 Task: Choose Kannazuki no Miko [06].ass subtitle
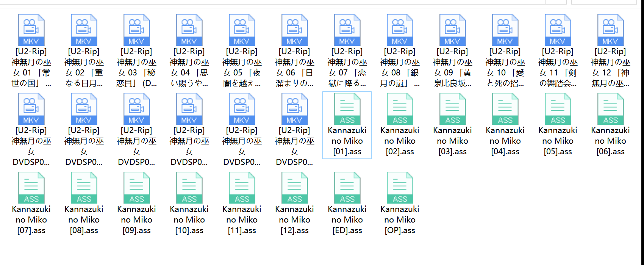pos(610,109)
